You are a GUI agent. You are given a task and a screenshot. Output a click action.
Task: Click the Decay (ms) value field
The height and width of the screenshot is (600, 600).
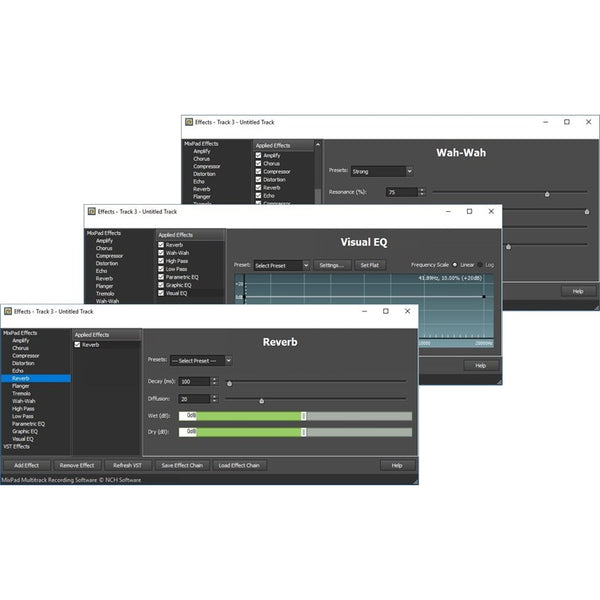click(194, 381)
